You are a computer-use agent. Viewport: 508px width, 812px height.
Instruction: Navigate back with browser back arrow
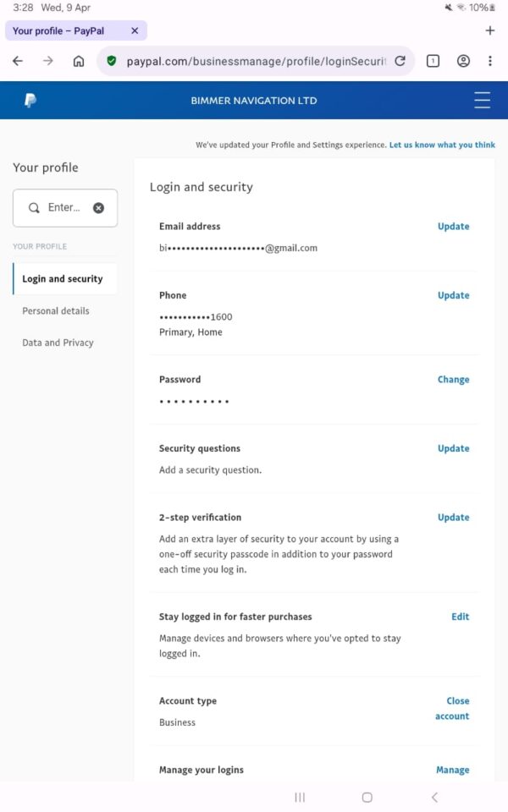pos(18,61)
